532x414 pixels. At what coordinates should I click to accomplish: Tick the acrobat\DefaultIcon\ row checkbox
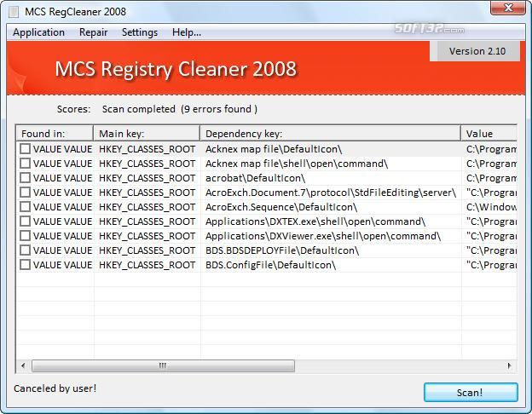pyautogui.click(x=25, y=178)
